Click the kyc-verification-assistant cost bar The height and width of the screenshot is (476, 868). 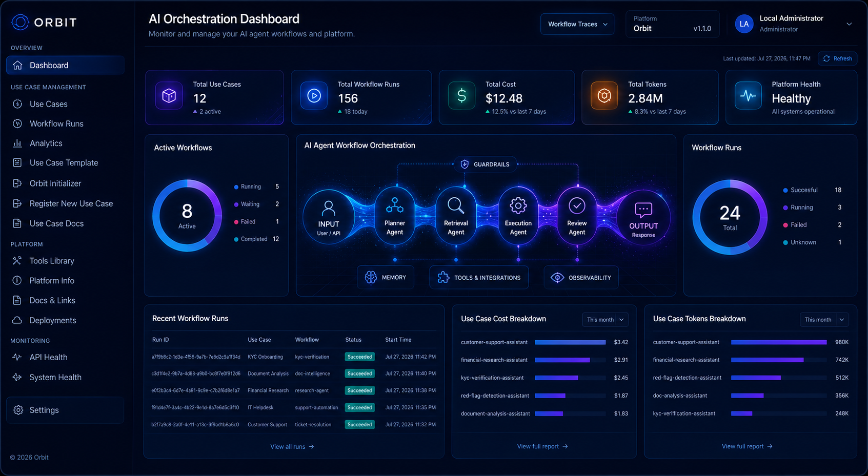pyautogui.click(x=556, y=378)
